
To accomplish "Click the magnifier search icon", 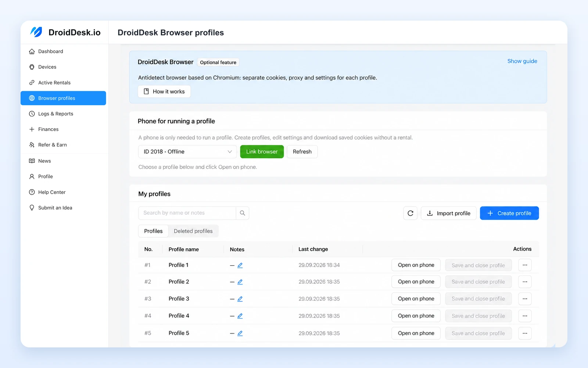I will pyautogui.click(x=243, y=213).
